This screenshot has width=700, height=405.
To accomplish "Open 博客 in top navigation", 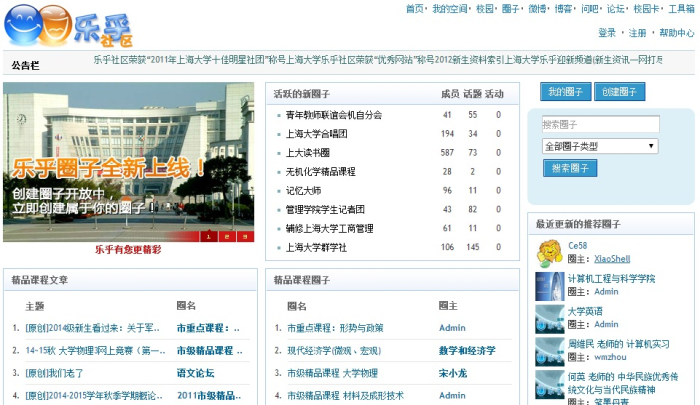I will click(x=563, y=8).
